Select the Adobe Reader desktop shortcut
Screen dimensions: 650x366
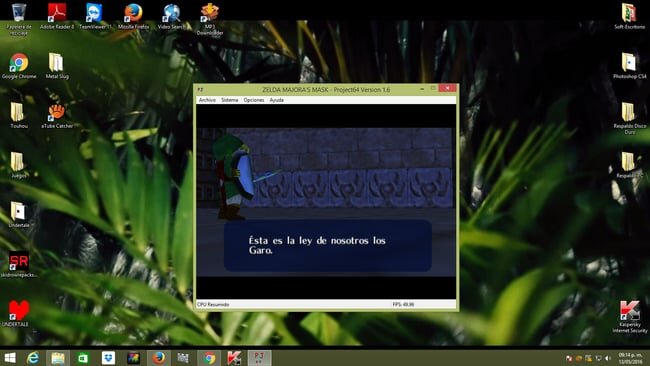point(57,16)
